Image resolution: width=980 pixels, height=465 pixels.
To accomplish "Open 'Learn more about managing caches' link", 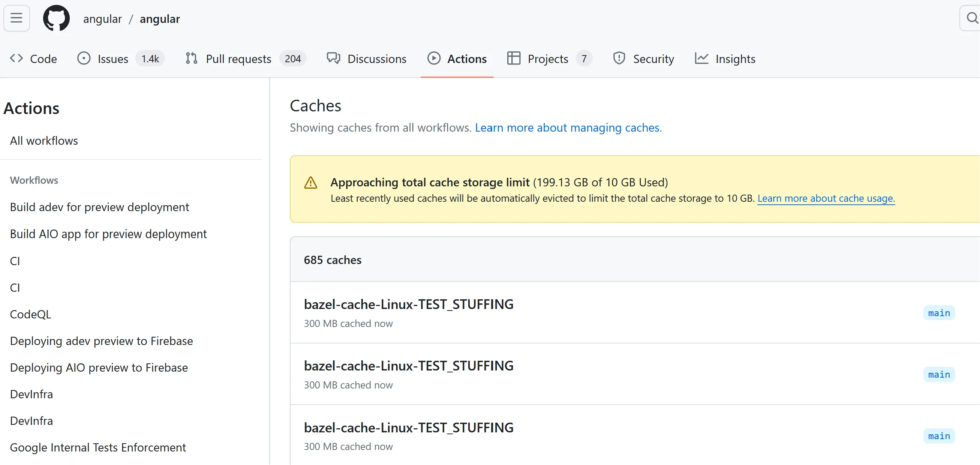I will point(568,128).
